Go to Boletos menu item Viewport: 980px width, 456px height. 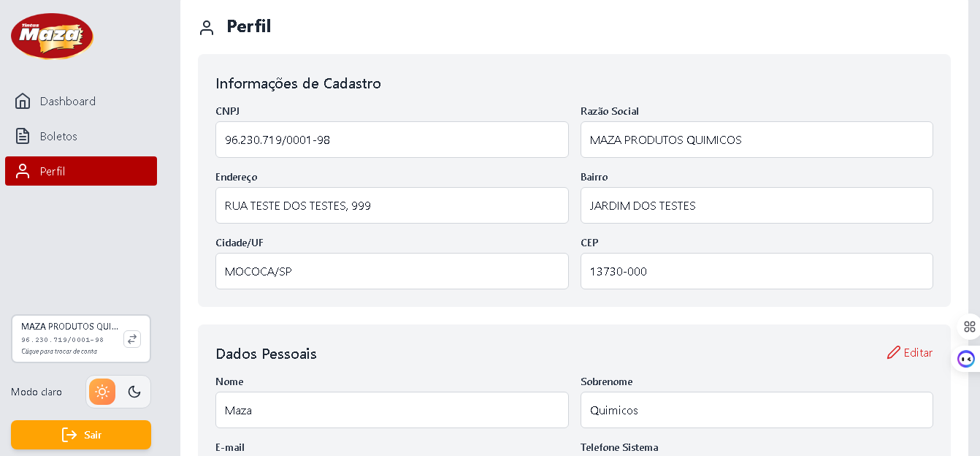(58, 136)
